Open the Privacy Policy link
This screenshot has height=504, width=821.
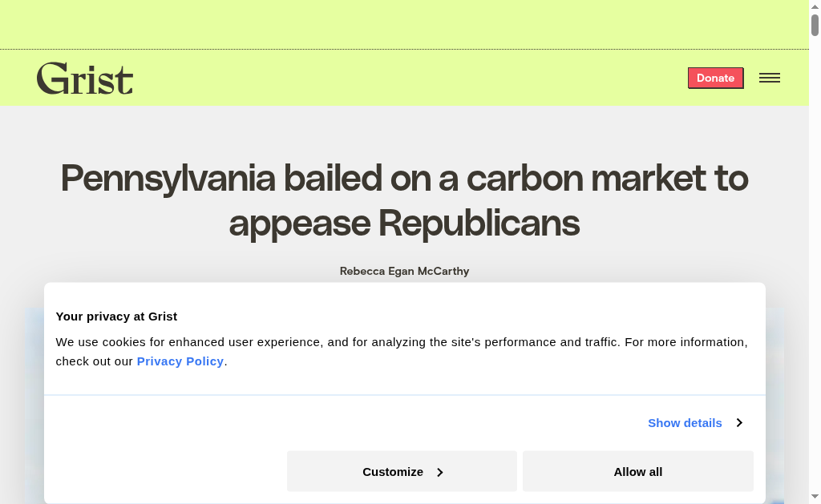point(180,361)
